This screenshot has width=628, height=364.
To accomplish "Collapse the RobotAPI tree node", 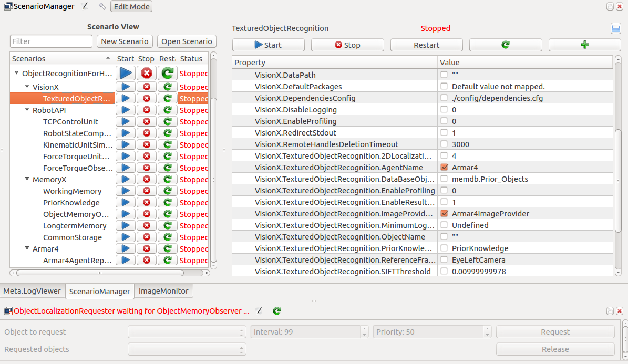I will tap(27, 110).
